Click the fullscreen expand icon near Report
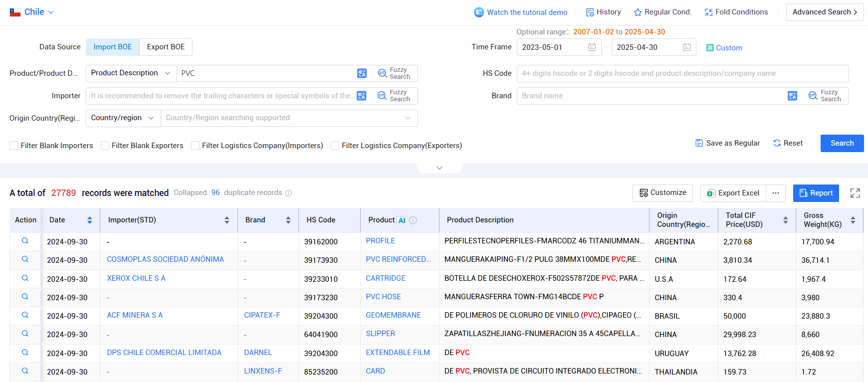Screen dimensions: 868x382 (855, 193)
